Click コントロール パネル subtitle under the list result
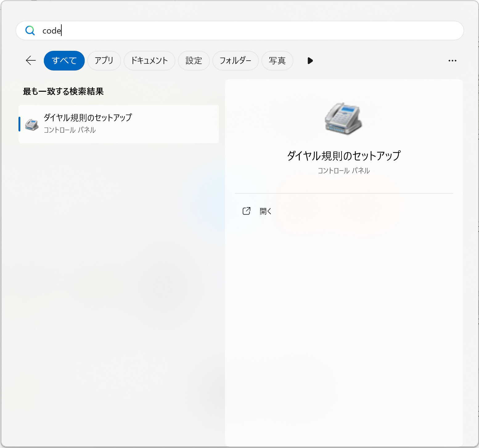 pos(70,130)
